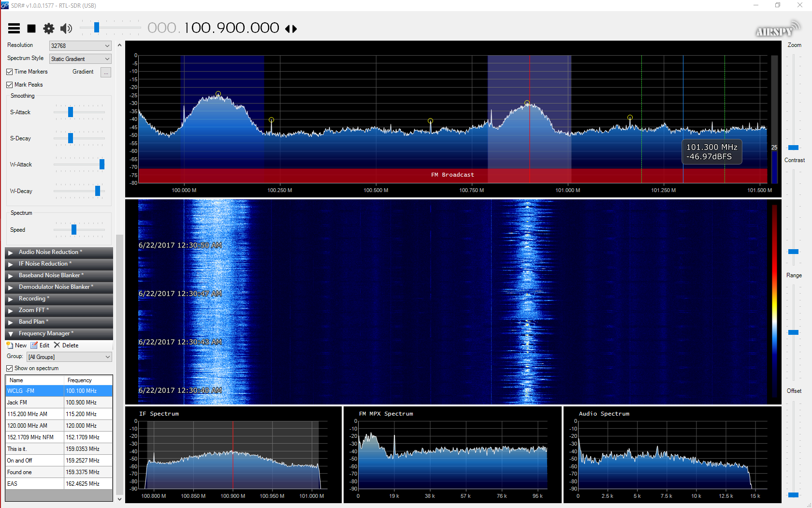
Task: Open the Spectrum Style dropdown
Action: click(80, 59)
